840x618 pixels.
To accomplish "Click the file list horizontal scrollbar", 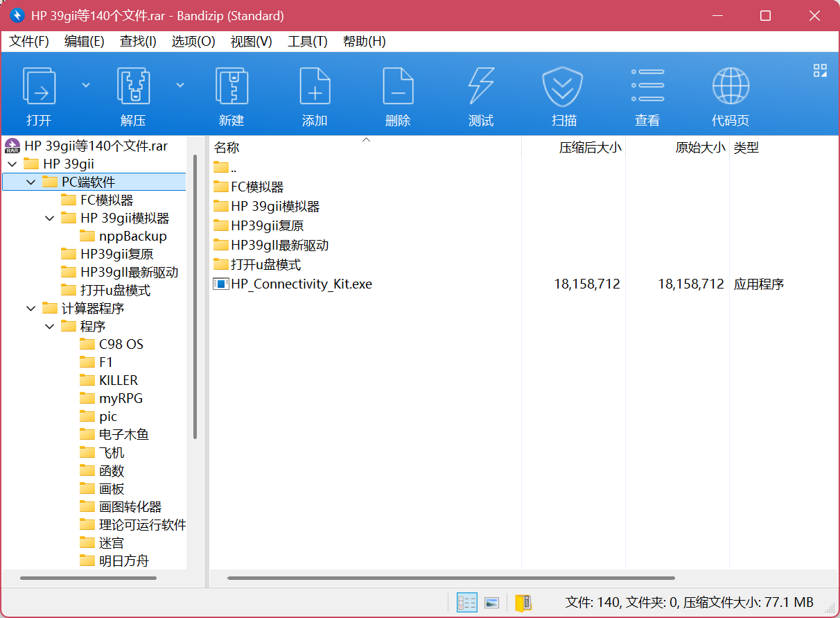I will tap(450, 578).
